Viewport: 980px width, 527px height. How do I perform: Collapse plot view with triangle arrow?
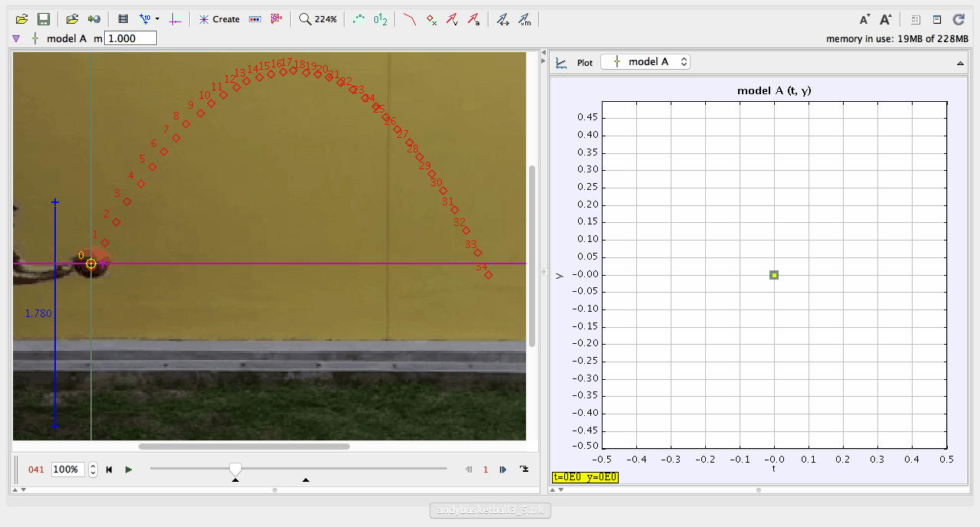(961, 64)
